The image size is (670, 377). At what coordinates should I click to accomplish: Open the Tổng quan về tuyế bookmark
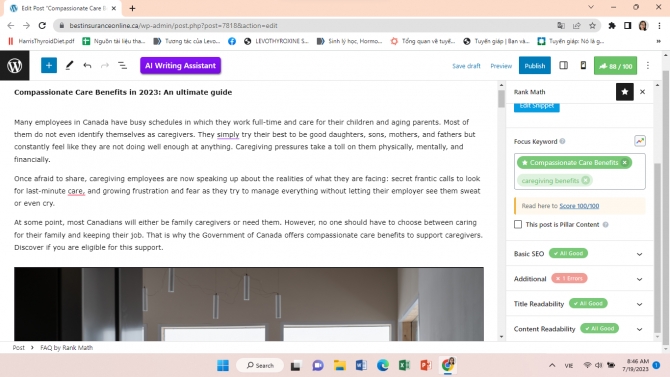(422, 41)
